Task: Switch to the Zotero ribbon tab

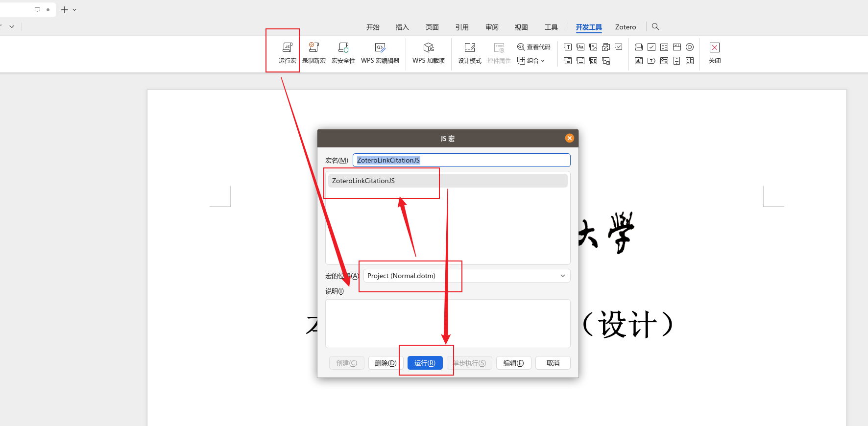Action: 626,27
